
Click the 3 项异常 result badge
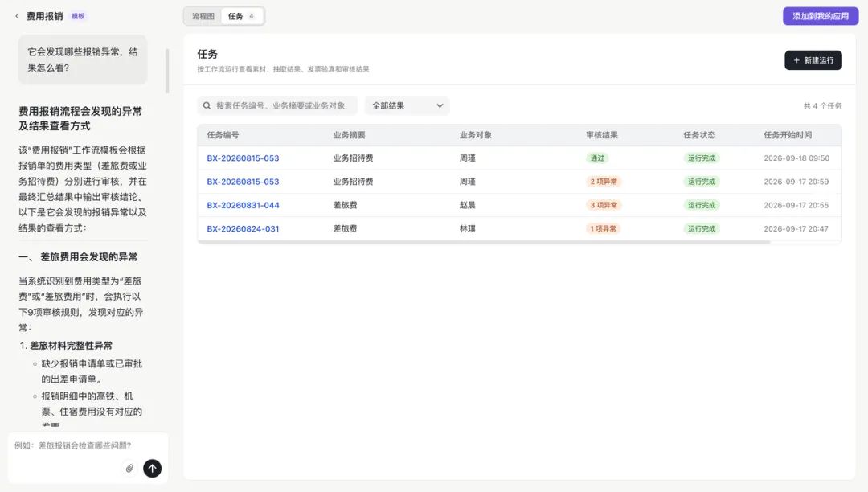click(604, 205)
